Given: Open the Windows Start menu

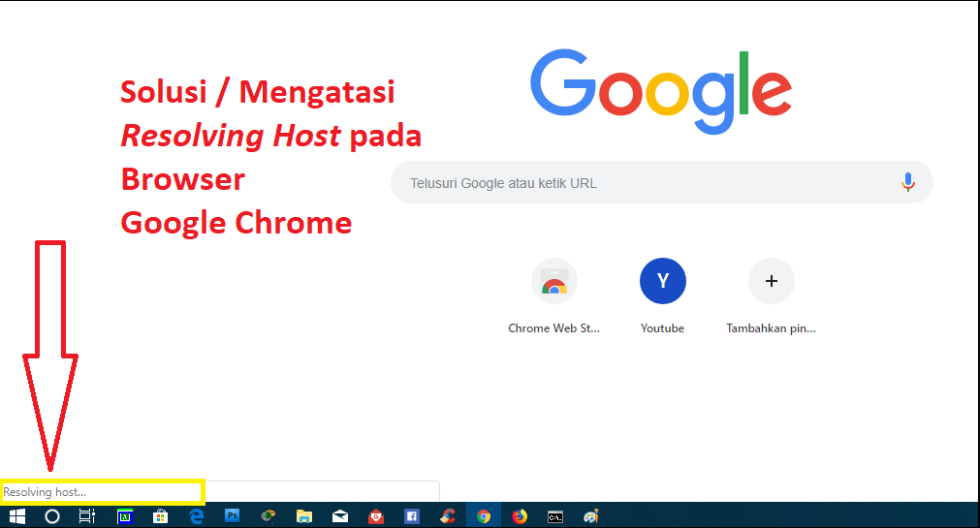Looking at the screenshot, I should [17, 516].
